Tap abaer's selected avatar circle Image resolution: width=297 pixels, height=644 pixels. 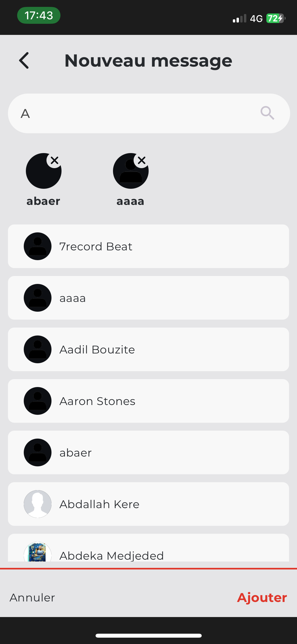click(44, 171)
